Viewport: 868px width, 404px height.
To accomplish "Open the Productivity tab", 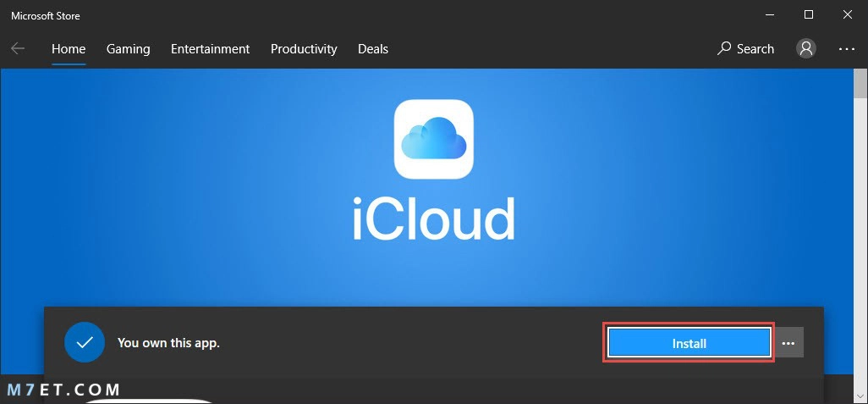I will 304,49.
